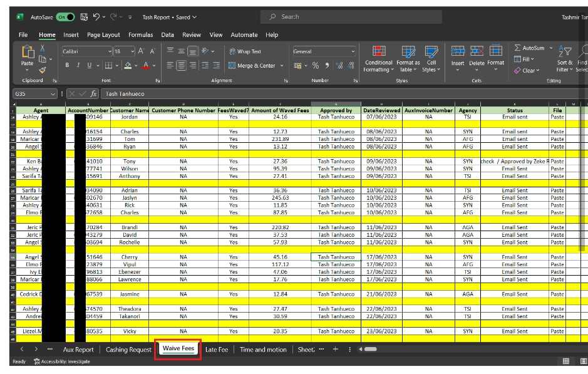
Task: Open the Calibri font name dropdown
Action: click(110, 51)
